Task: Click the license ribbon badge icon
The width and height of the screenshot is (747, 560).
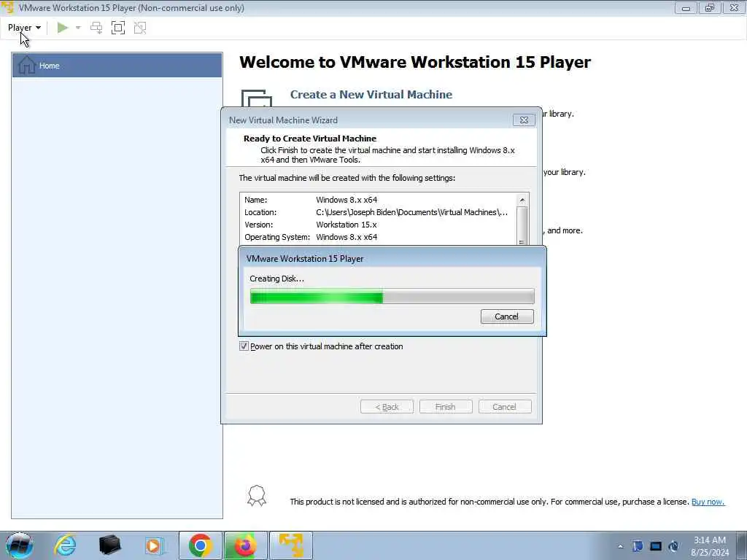Action: [257, 496]
